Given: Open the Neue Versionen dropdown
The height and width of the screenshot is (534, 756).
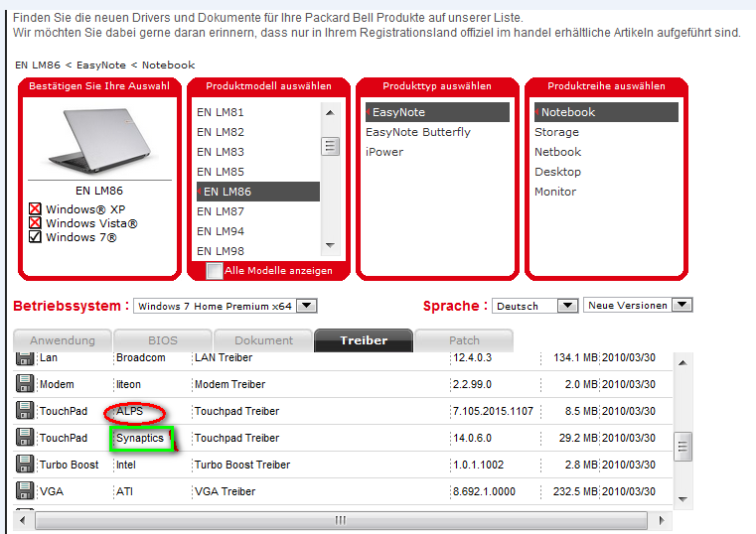Looking at the screenshot, I should pyautogui.click(x=638, y=306).
